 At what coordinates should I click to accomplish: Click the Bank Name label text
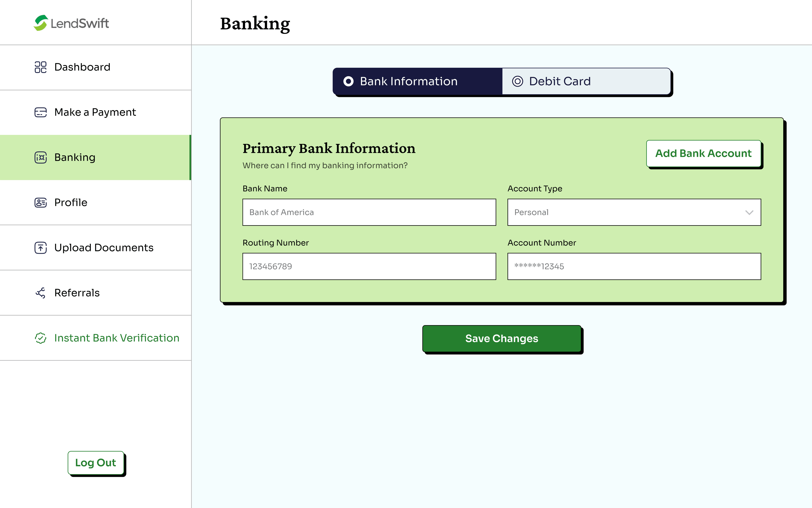265,189
